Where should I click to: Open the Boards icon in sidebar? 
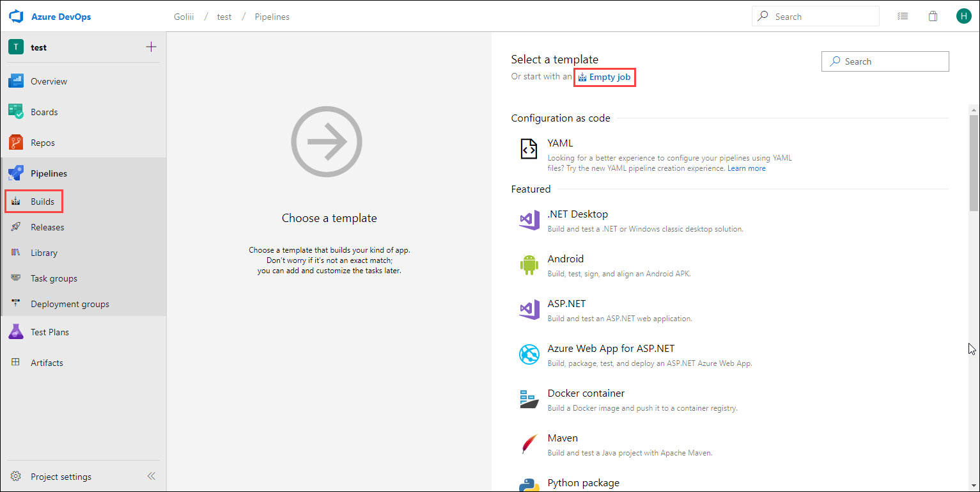pos(16,112)
